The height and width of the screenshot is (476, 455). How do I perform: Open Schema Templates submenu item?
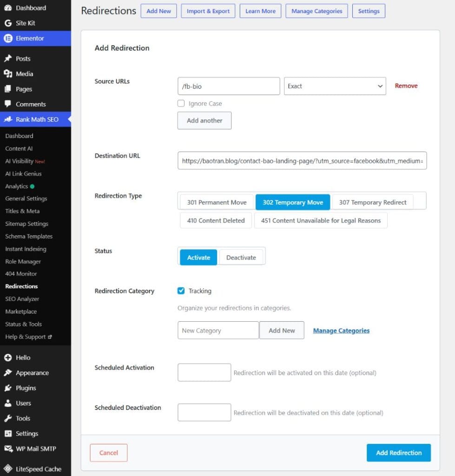[x=29, y=236]
